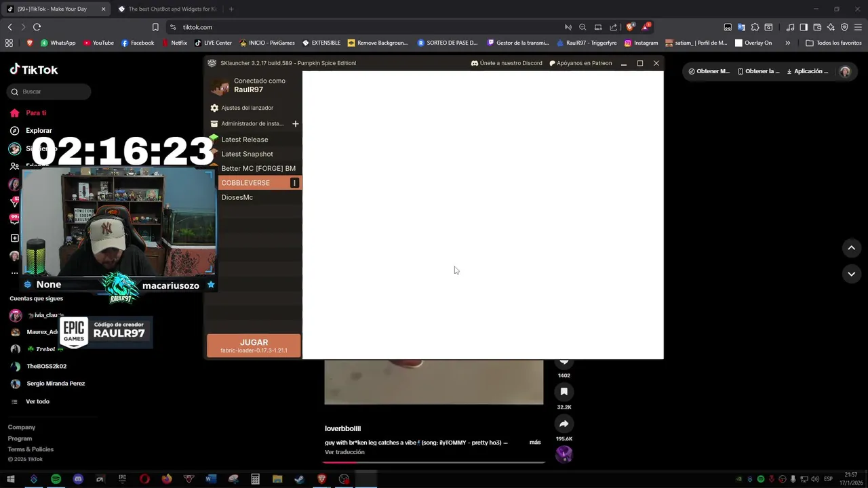Open TikTok profile avatar menu
868x488 pixels.
point(845,71)
